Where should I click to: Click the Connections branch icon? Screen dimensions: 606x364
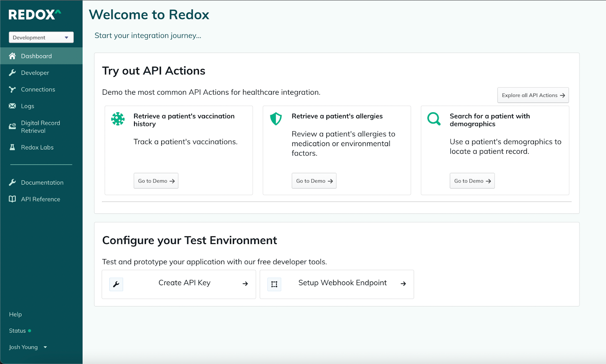12,89
